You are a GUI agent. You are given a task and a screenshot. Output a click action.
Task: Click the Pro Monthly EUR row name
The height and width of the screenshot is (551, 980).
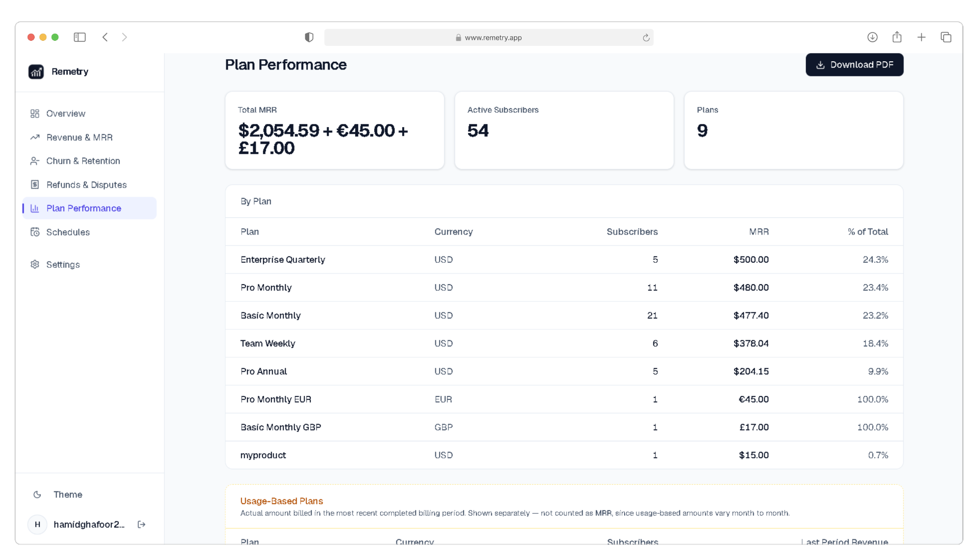pyautogui.click(x=276, y=399)
